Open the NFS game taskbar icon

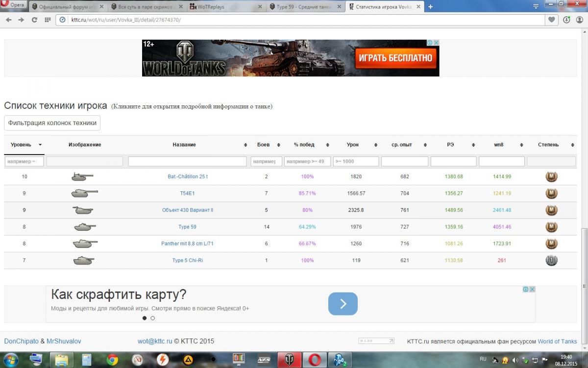[x=264, y=360]
